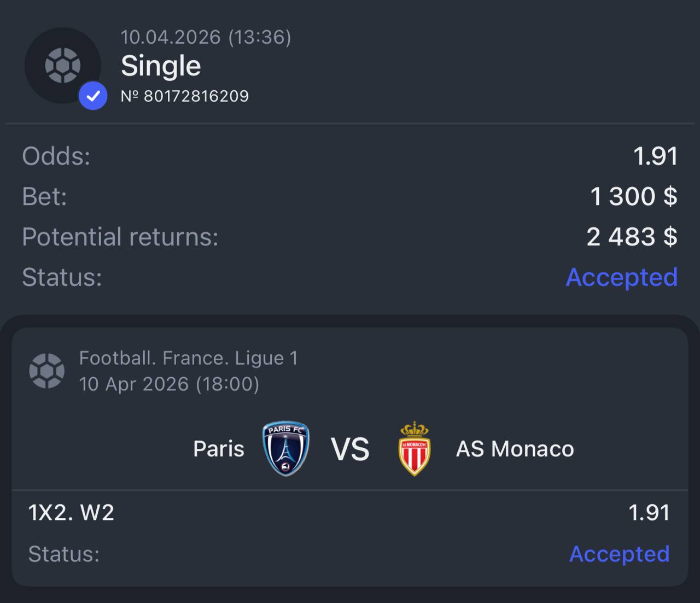Image resolution: width=700 pixels, height=603 pixels.
Task: Click the Single bet type heading
Action: click(161, 66)
